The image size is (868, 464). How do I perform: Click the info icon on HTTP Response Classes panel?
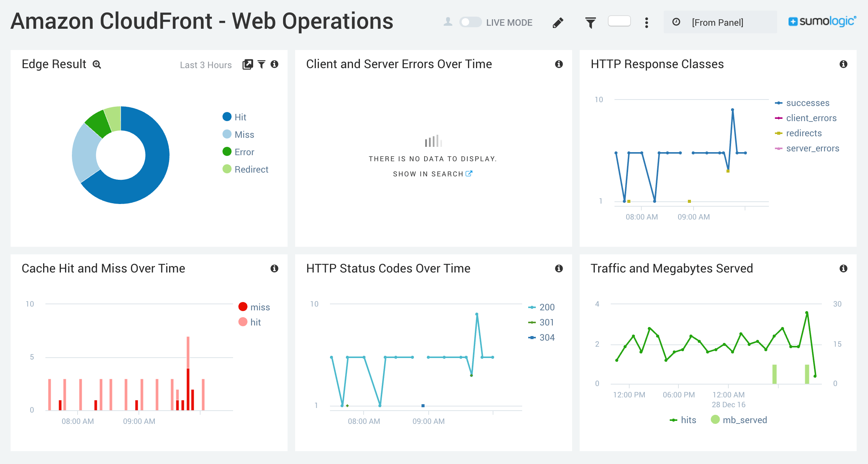[x=843, y=65]
